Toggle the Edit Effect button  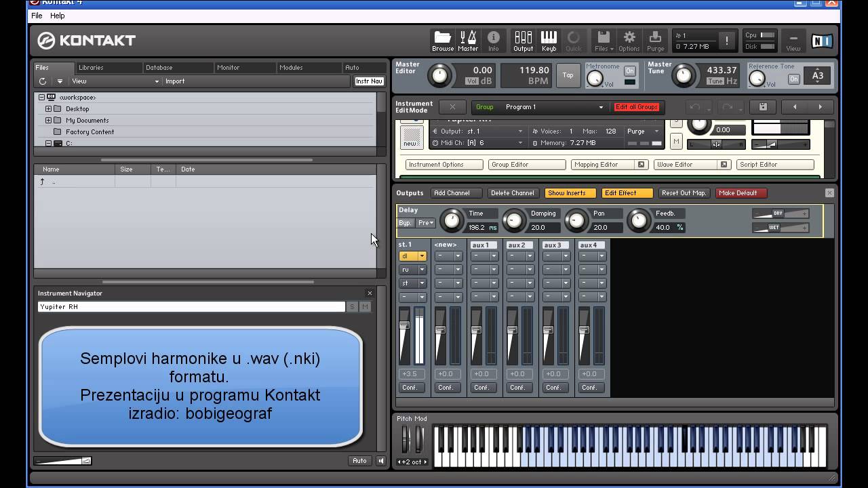[627, 193]
